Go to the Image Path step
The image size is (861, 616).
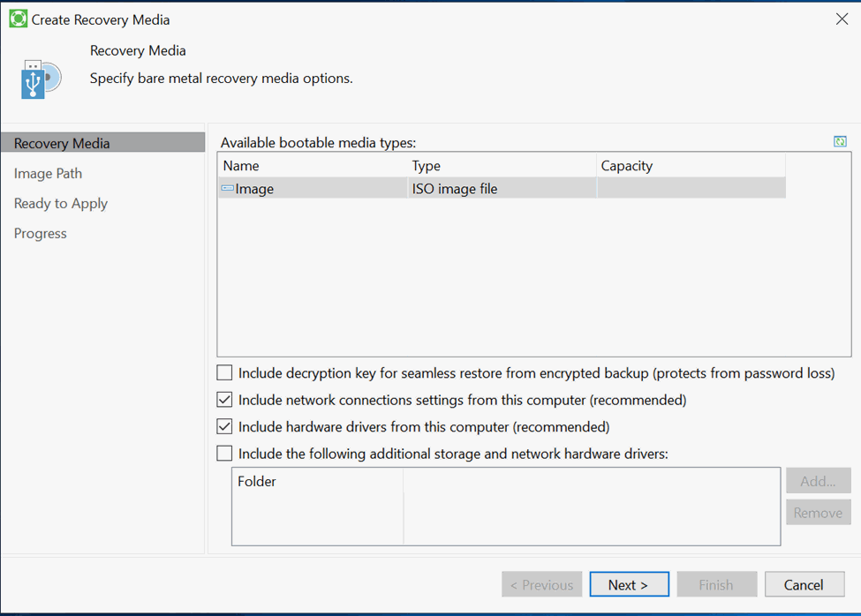coord(48,173)
